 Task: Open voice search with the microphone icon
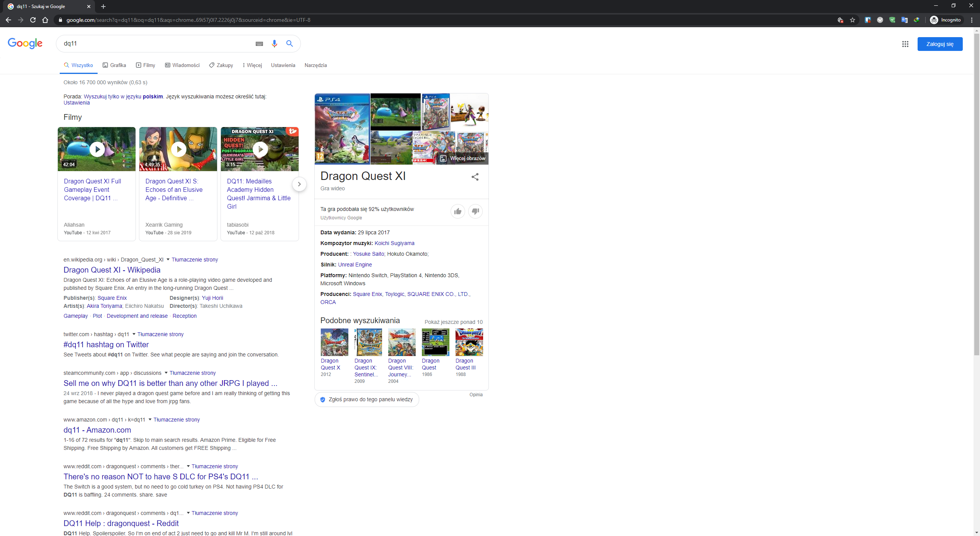tap(274, 44)
